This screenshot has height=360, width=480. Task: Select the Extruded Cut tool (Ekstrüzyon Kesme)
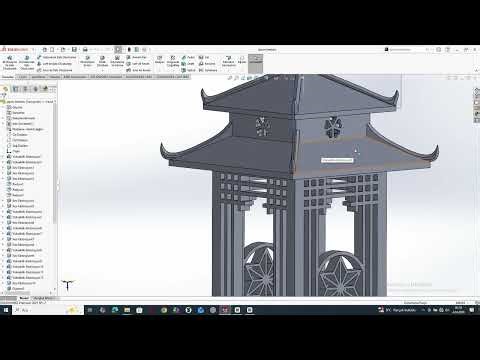pyautogui.click(x=87, y=61)
